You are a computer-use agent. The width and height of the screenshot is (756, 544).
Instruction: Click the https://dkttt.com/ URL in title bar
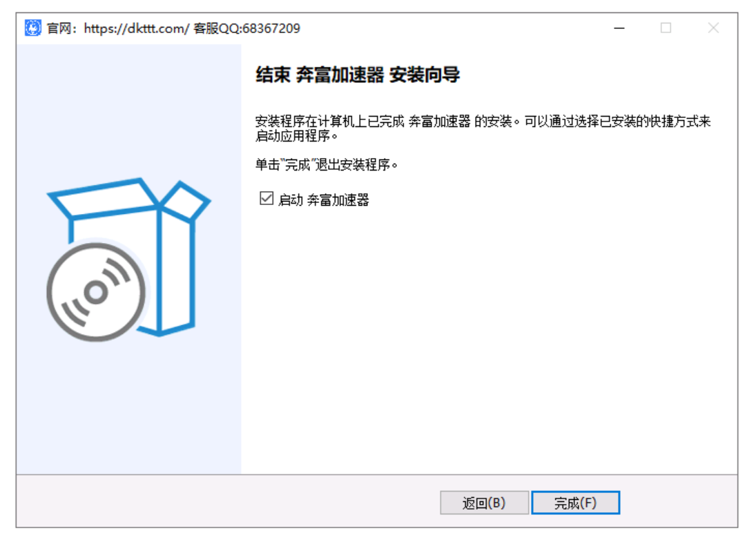coord(137,28)
